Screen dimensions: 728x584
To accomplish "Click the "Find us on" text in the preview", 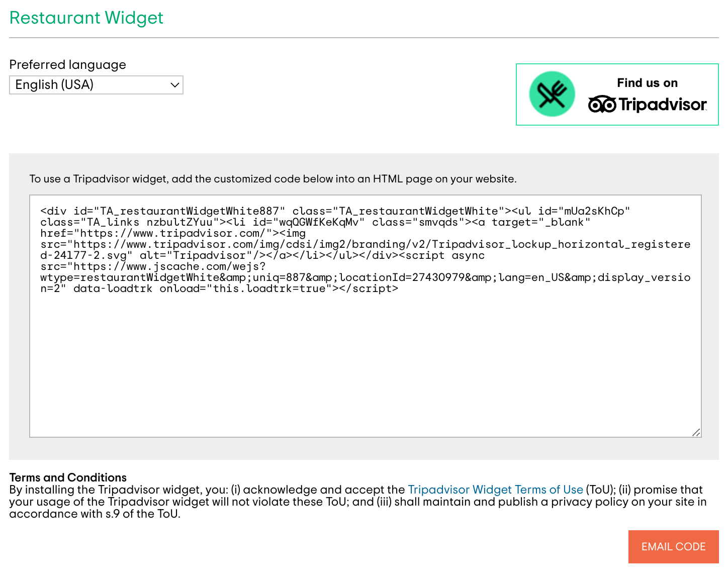I will click(x=647, y=83).
